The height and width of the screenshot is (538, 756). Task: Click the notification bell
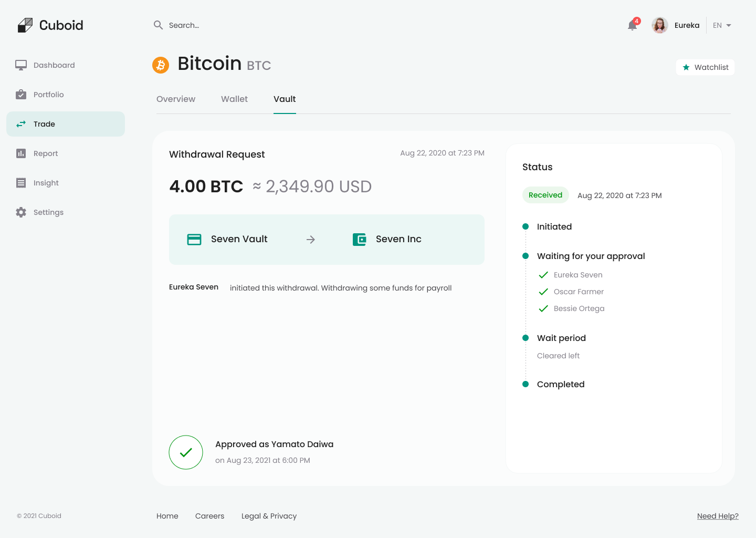tap(632, 25)
